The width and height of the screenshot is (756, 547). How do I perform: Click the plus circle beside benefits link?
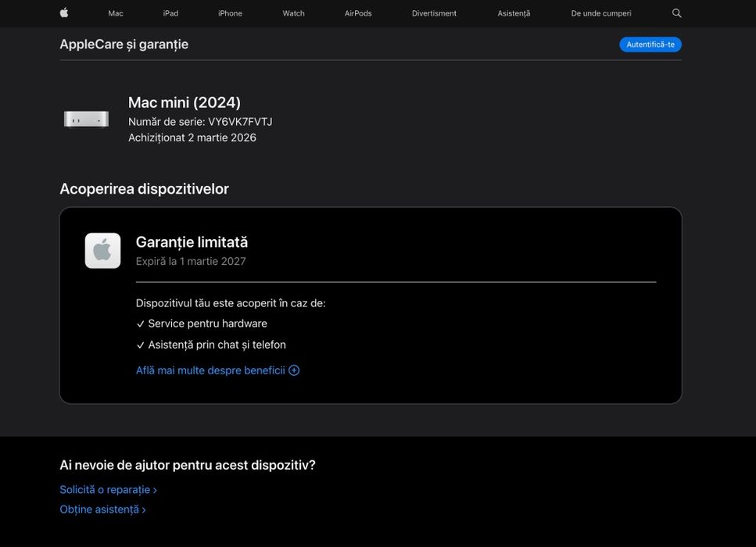coord(294,370)
